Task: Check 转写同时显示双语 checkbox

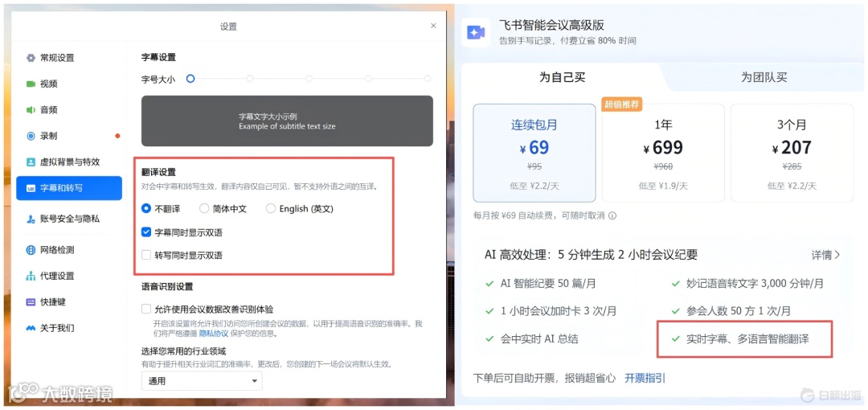Action: [146, 256]
